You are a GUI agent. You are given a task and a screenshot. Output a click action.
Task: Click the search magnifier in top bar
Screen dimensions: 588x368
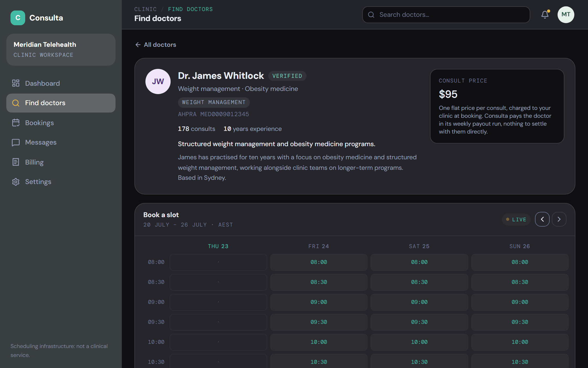[371, 15]
